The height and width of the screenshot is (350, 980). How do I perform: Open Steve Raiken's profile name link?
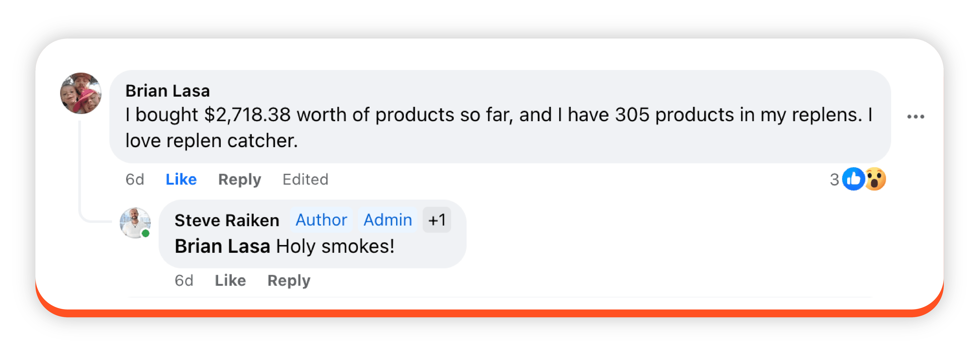(227, 220)
